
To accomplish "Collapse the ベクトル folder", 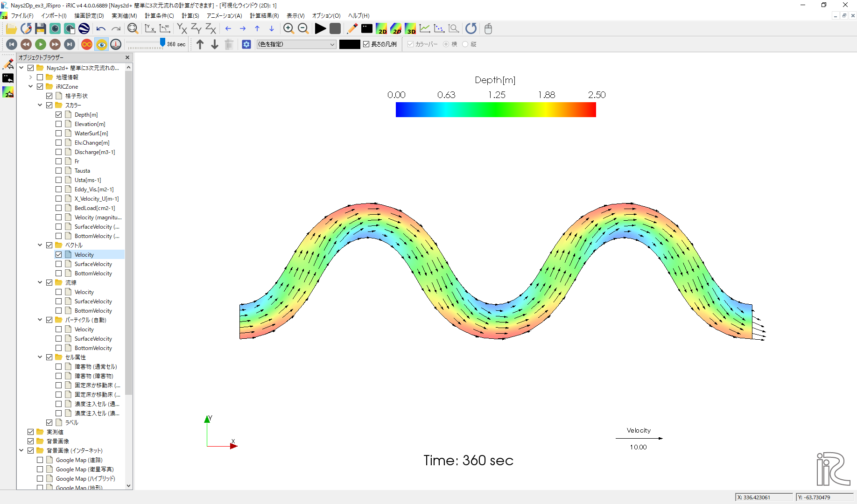I will [40, 245].
